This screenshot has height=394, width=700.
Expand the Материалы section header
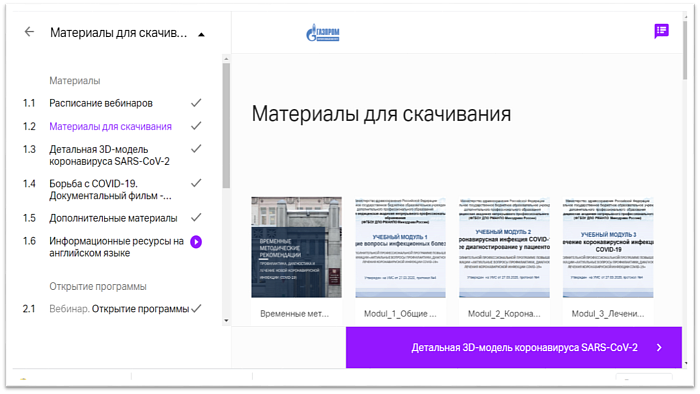point(75,81)
